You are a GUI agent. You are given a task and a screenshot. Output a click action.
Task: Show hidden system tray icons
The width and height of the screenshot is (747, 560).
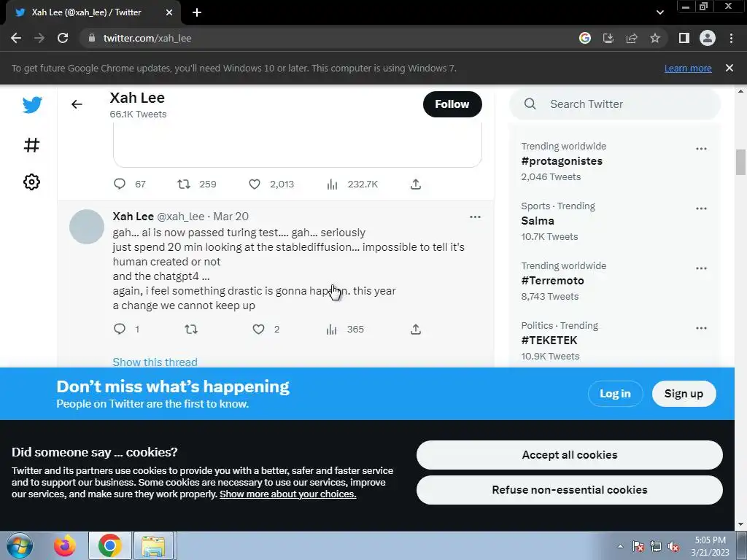(x=620, y=546)
